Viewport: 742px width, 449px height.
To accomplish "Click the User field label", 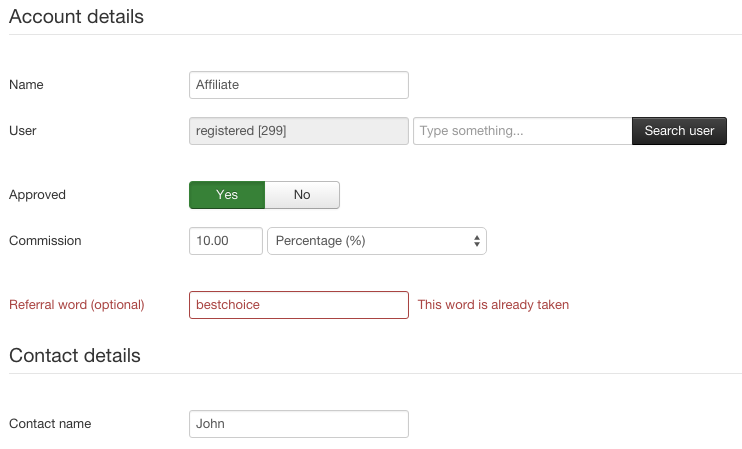I will [x=23, y=131].
